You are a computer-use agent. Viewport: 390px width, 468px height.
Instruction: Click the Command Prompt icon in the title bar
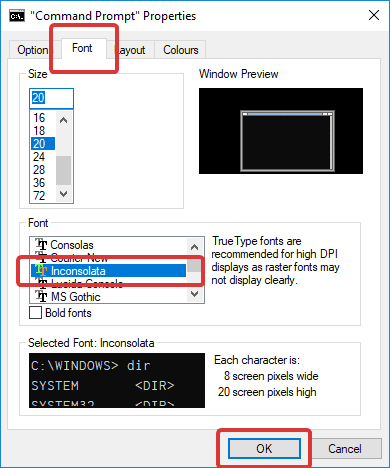point(17,16)
